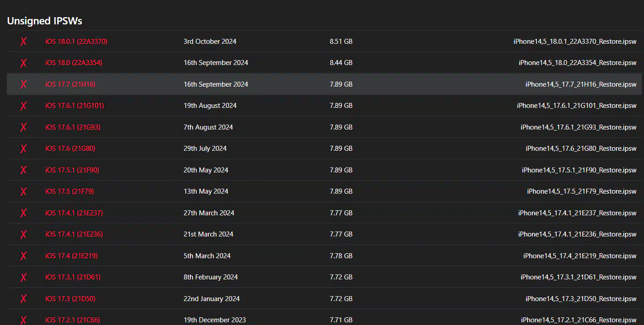Open the iOS 17.4 (21E219) link
This screenshot has width=644, height=325.
pos(71,256)
